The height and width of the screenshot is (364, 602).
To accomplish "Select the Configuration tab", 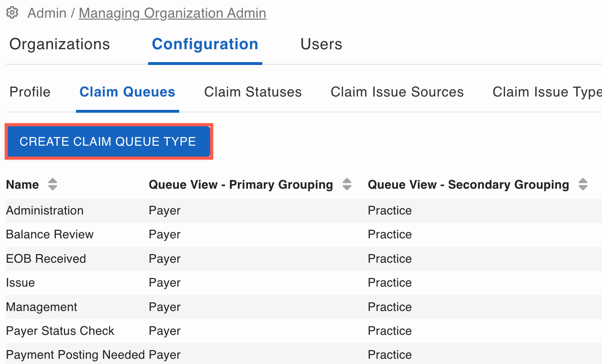I will click(205, 44).
